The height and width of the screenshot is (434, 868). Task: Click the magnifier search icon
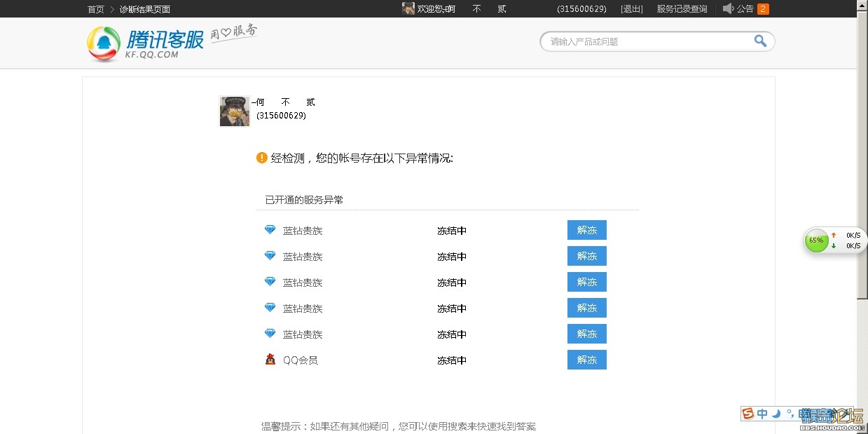point(760,41)
